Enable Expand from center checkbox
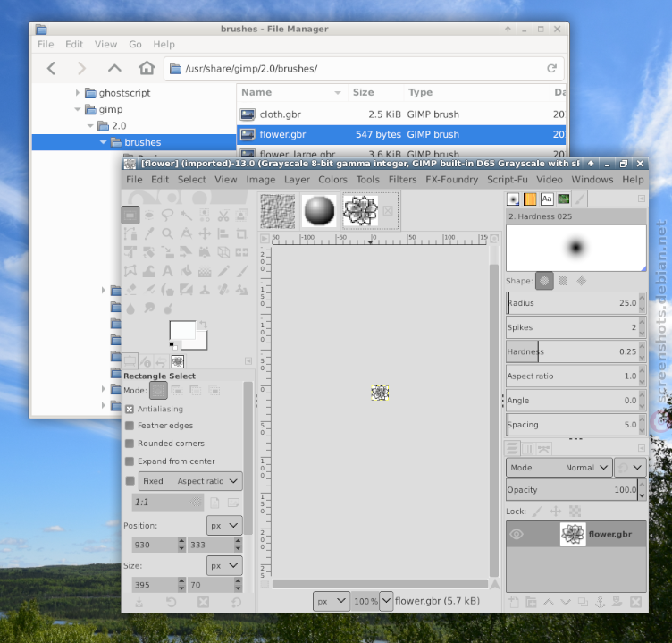Viewport: 672px width, 643px height. 130,461
